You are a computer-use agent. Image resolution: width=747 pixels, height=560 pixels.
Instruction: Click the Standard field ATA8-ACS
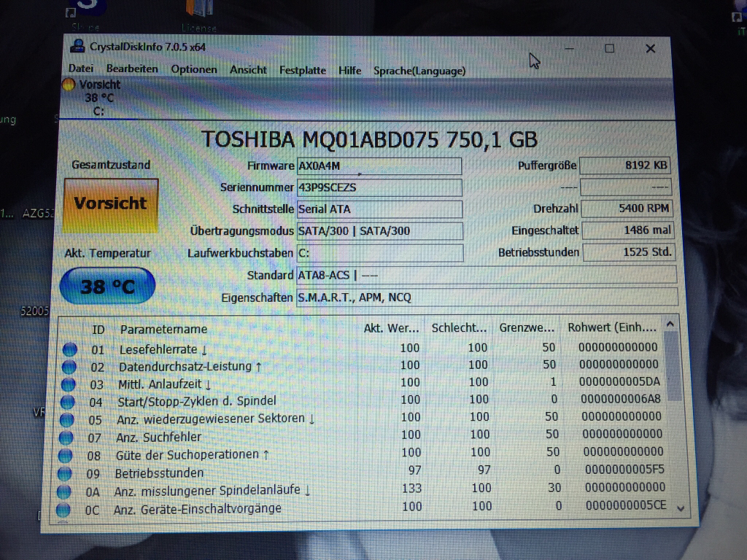pos(487,275)
